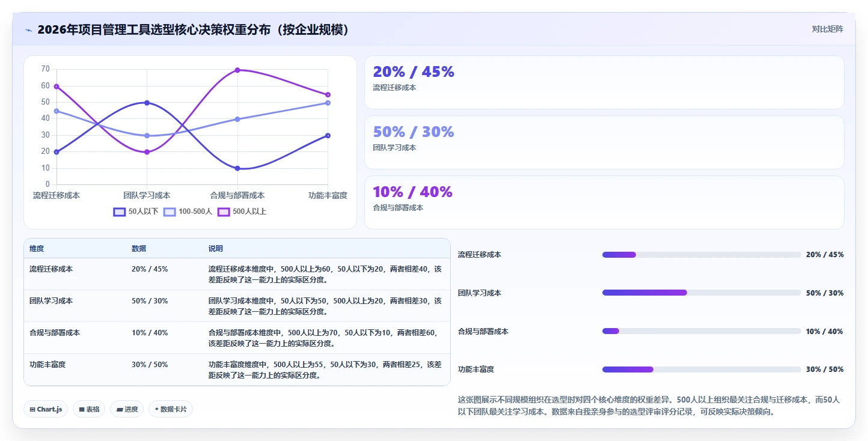Click the 500人以上 point at 功能丰富度
Screen dimensions: 868x441
pyautogui.click(x=328, y=95)
